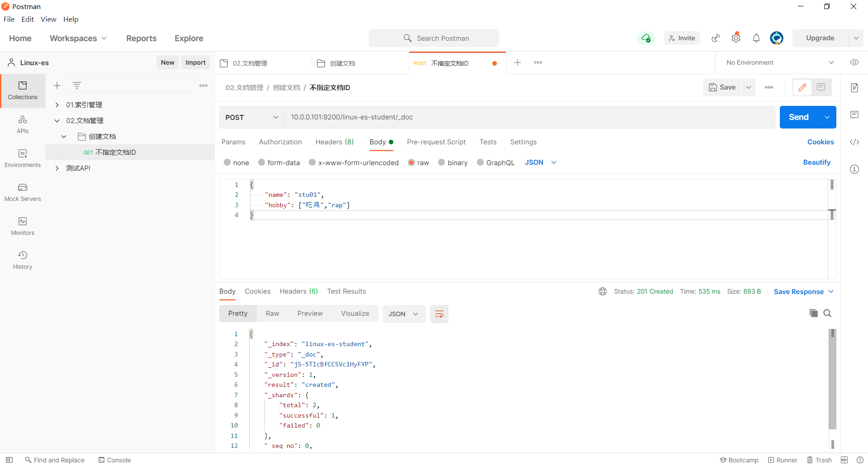The height and width of the screenshot is (466, 868).
Task: Open the Monitors sidebar section
Action: click(x=23, y=226)
